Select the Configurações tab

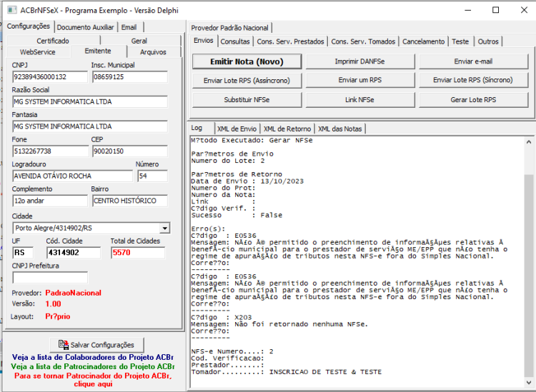(x=29, y=26)
